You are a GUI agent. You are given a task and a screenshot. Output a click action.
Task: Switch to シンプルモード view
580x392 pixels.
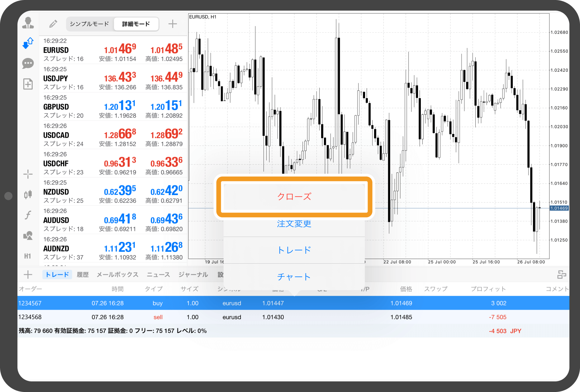(x=89, y=24)
